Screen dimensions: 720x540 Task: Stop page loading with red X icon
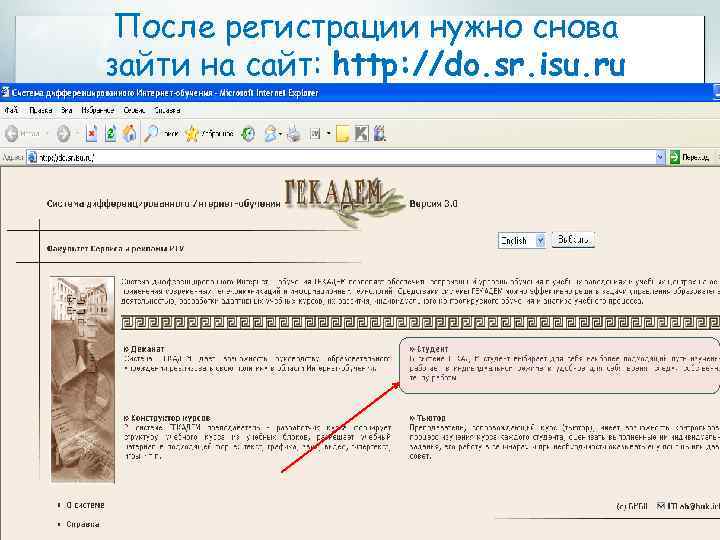point(91,134)
